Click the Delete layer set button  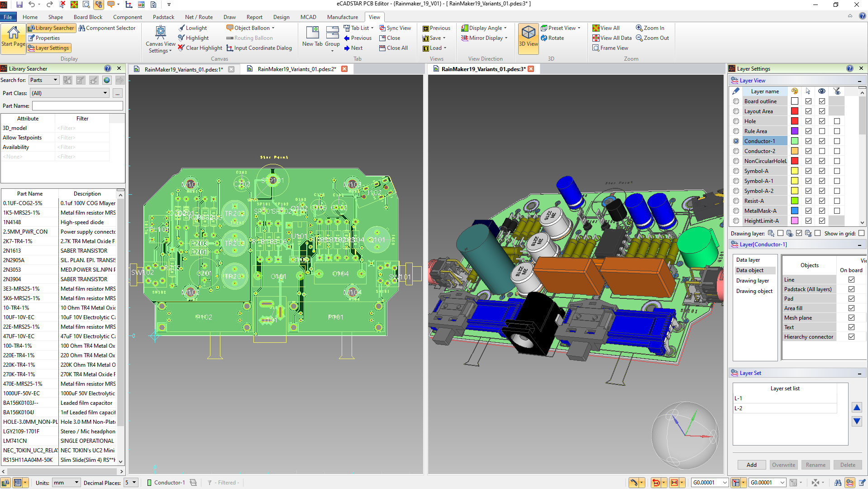[x=848, y=465]
